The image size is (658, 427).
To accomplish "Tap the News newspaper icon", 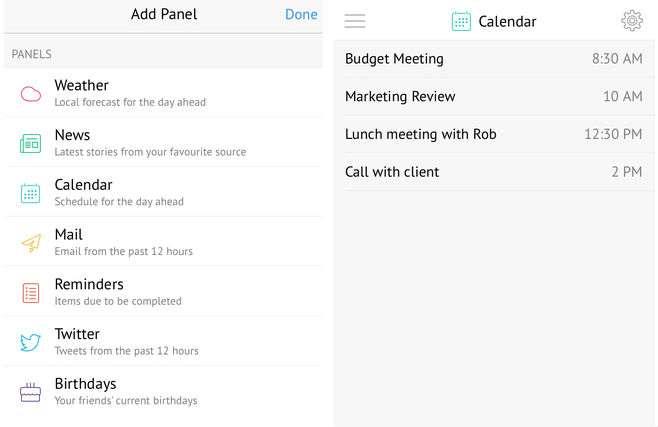I will [31, 143].
